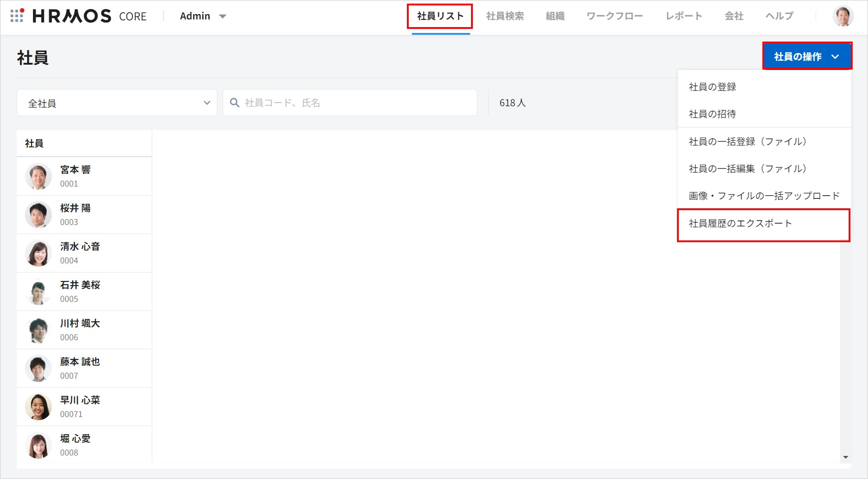Open the ワークフロー tab
The width and height of the screenshot is (868, 479).
[x=614, y=16]
